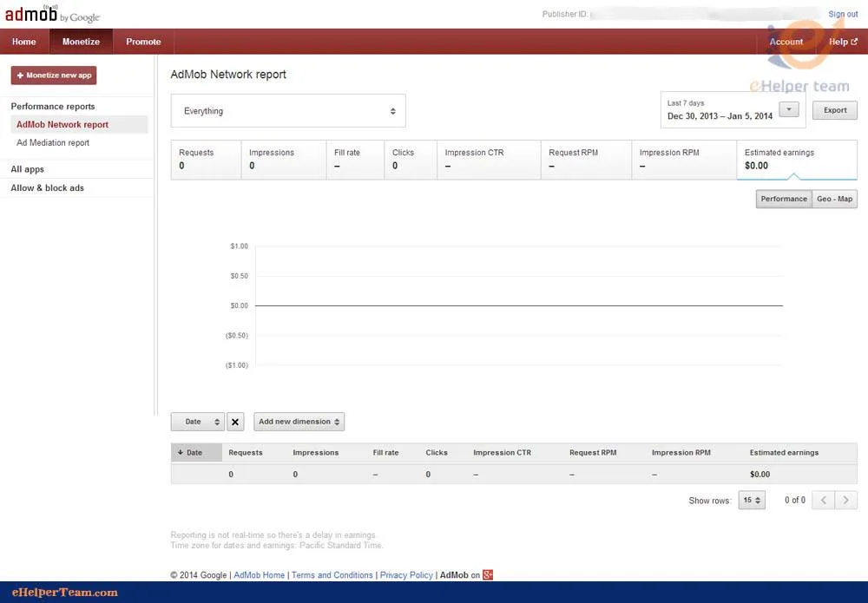
Task: Sort table by Impression RPM column header
Action: pyautogui.click(x=681, y=453)
